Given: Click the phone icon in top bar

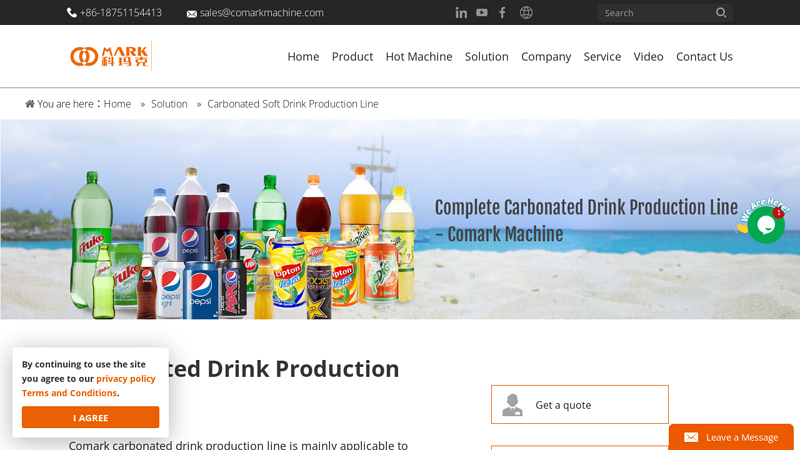Looking at the screenshot, I should 71,13.
